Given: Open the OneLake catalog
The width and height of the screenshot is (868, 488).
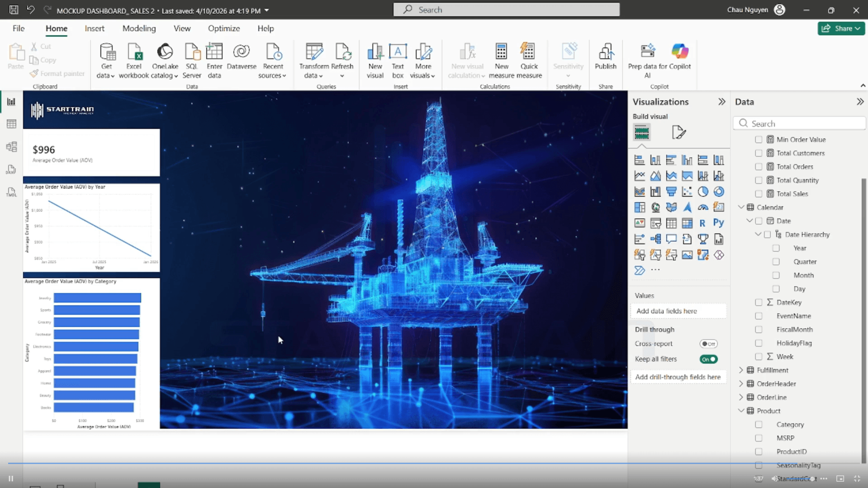Looking at the screenshot, I should tap(165, 61).
